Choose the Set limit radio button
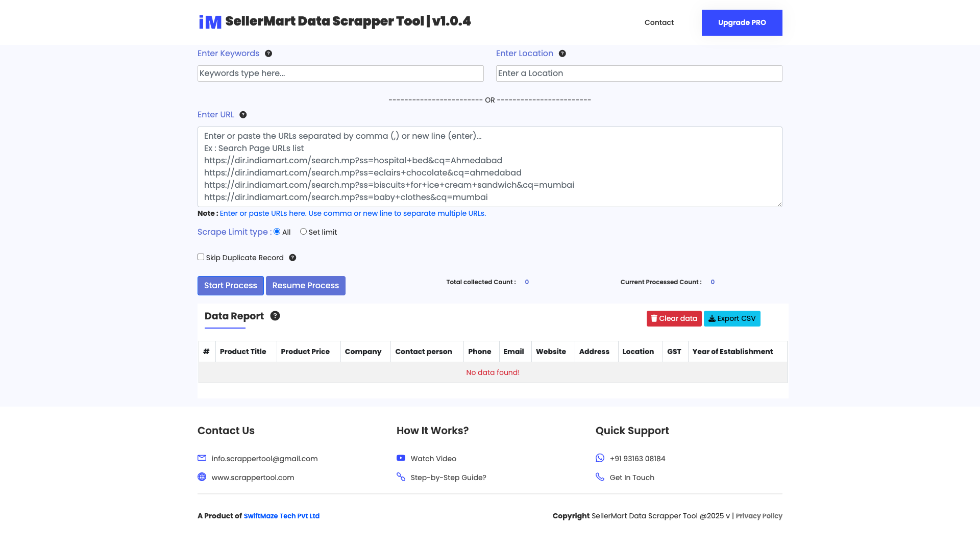 coord(304,232)
